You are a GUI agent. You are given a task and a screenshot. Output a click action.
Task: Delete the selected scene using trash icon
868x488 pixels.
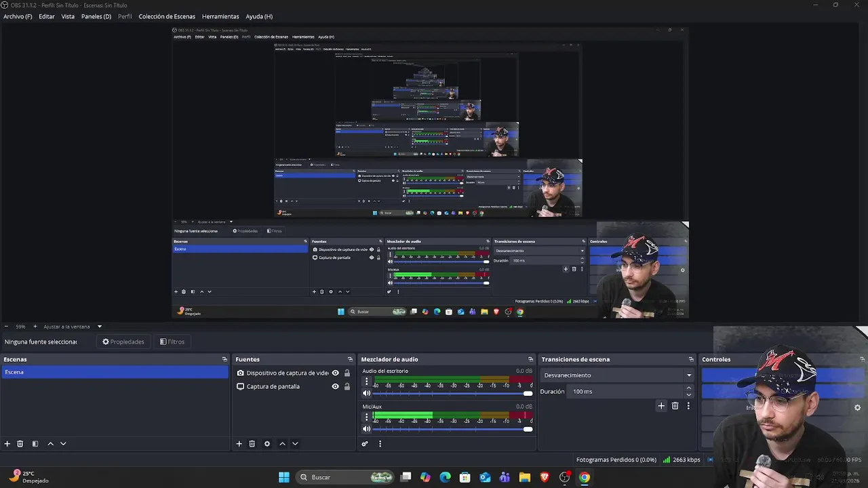pyautogui.click(x=20, y=444)
